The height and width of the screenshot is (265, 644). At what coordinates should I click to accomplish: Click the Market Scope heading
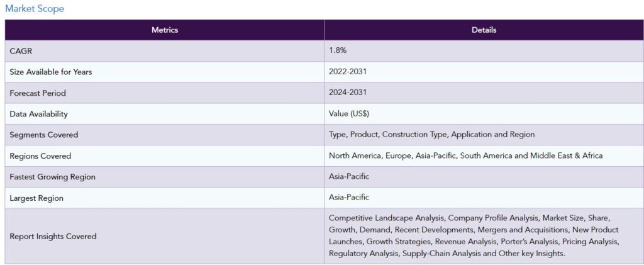click(35, 9)
